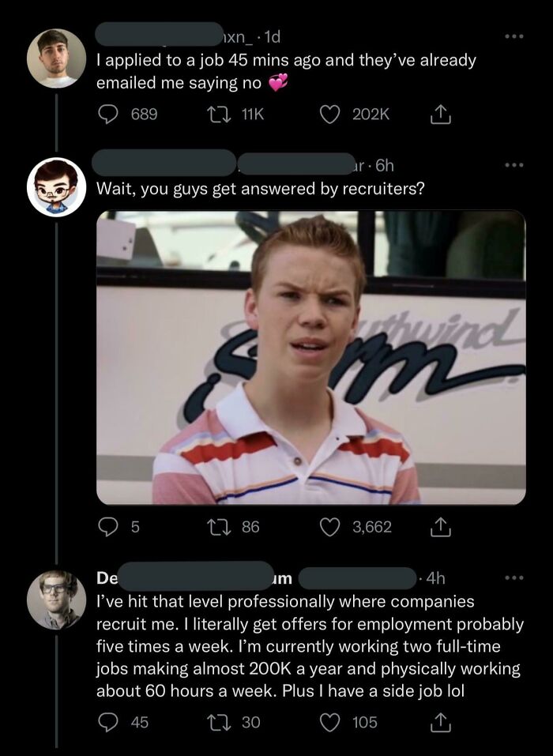Open more menu on the recruiters tweet
The image size is (553, 756).
pos(515,165)
